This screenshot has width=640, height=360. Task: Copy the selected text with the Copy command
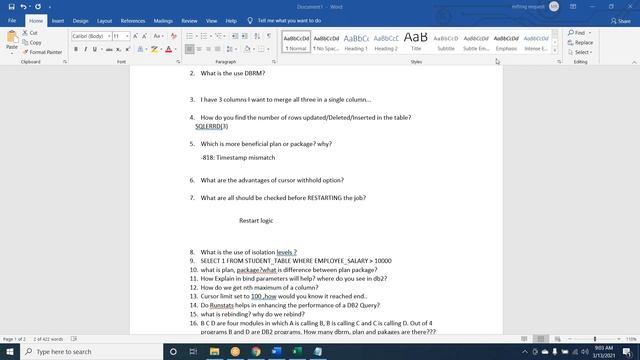click(32, 42)
